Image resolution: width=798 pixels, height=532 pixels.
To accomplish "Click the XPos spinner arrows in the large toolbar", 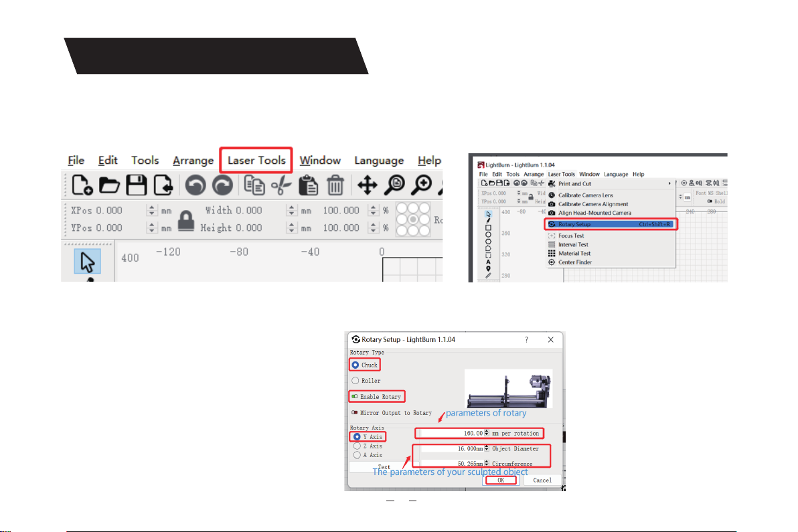I will tap(152, 211).
